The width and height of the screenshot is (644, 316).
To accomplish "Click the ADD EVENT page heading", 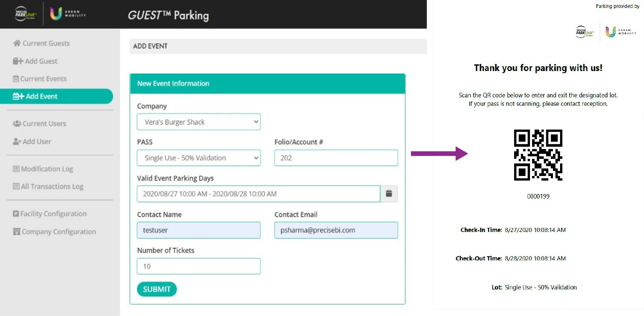I will [150, 46].
